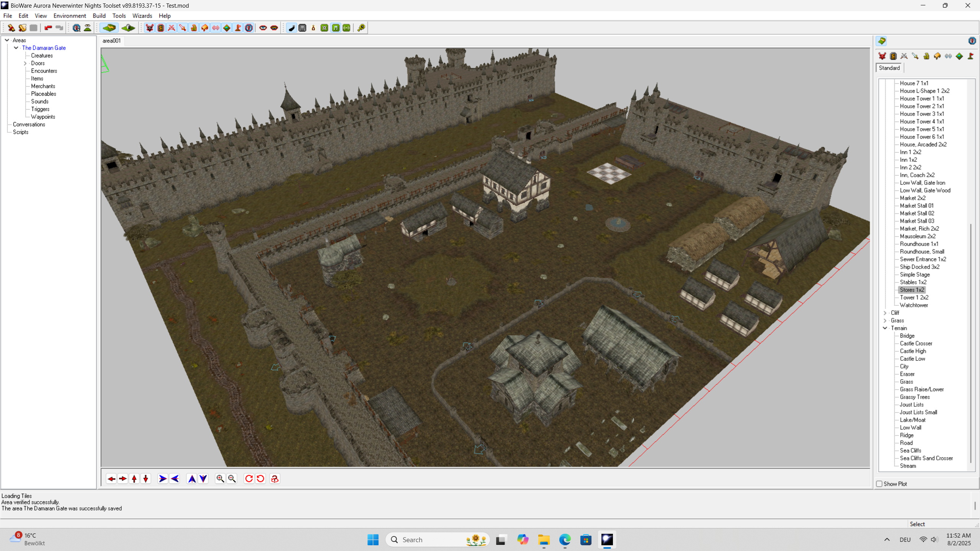Rotate view clockwise with red circular arrow

(x=249, y=479)
